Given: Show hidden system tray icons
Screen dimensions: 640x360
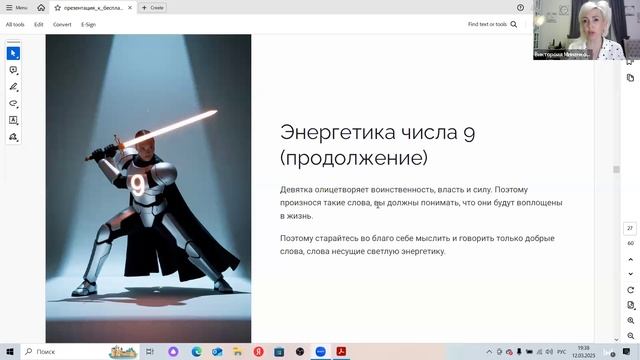Looking at the screenshot, I should [489, 352].
